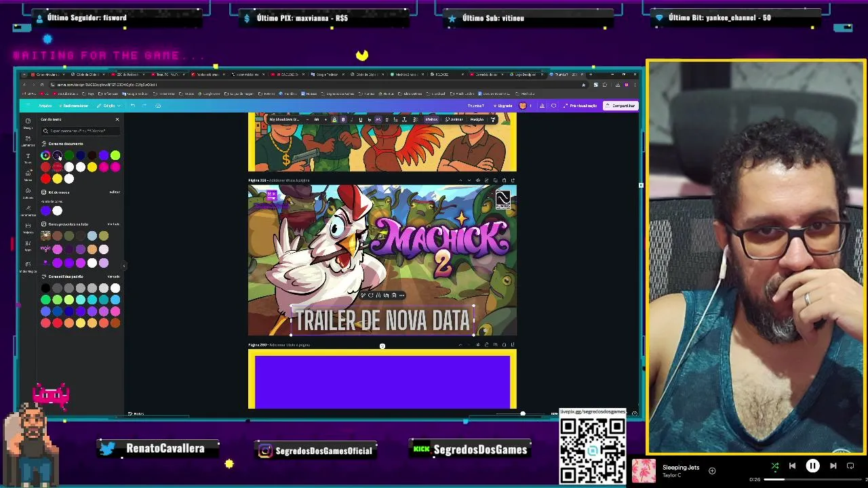
Task: Pick the lime green document color
Action: 115,155
